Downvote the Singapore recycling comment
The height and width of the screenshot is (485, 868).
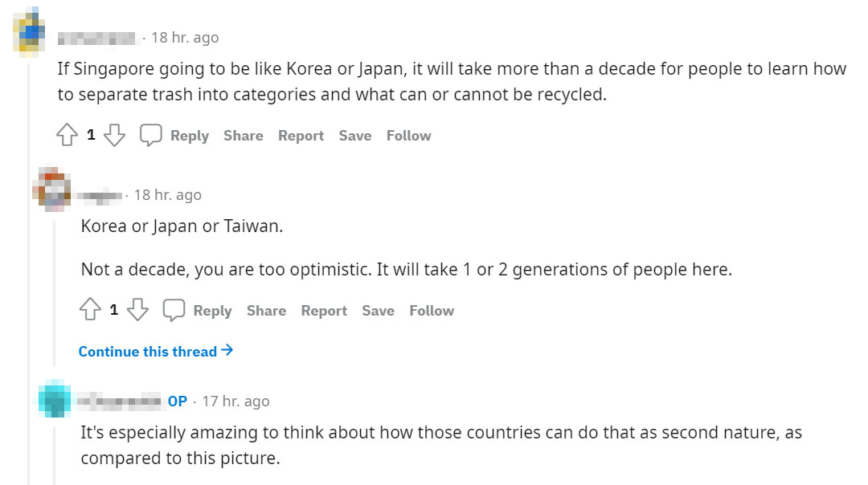coord(115,136)
